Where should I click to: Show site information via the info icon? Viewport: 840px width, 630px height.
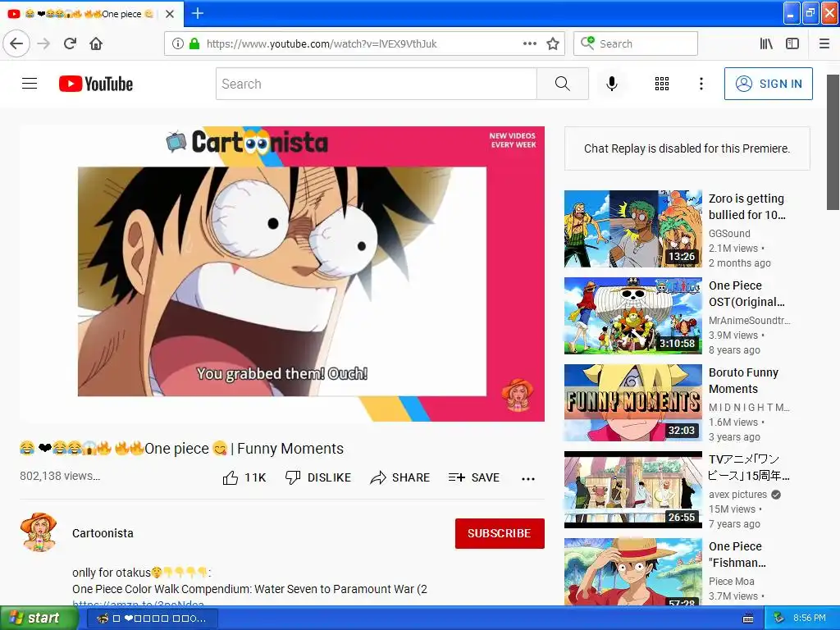point(178,43)
